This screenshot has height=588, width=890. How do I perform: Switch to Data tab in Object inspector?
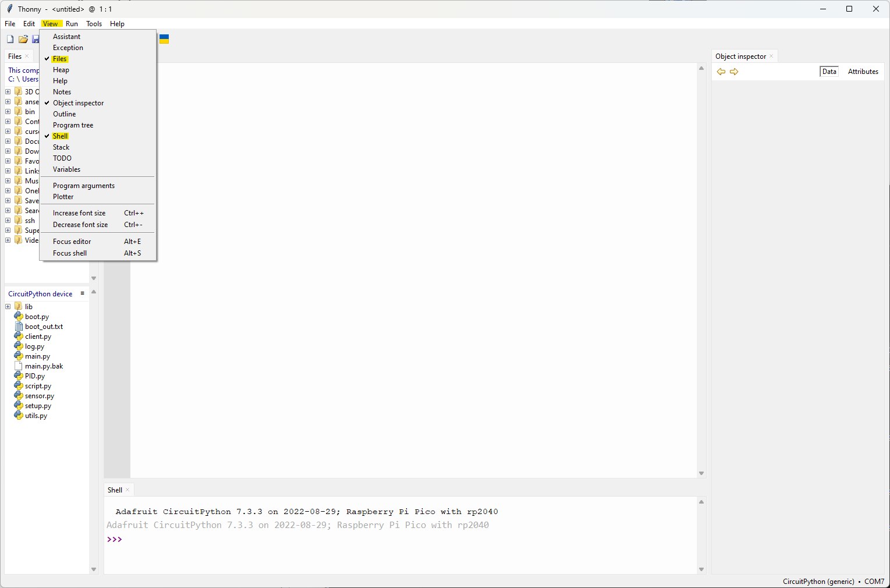click(829, 72)
